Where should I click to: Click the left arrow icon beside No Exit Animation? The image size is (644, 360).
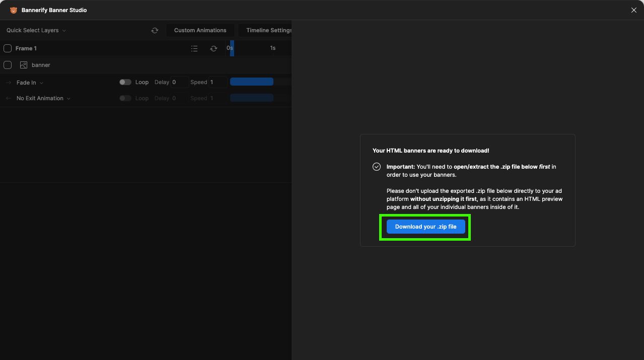[x=9, y=98]
